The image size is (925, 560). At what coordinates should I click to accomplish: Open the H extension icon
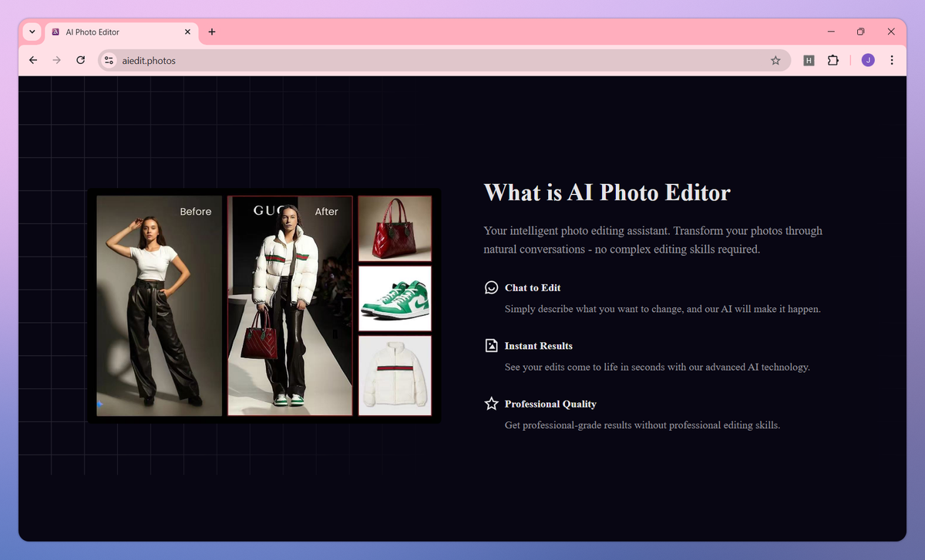click(809, 60)
